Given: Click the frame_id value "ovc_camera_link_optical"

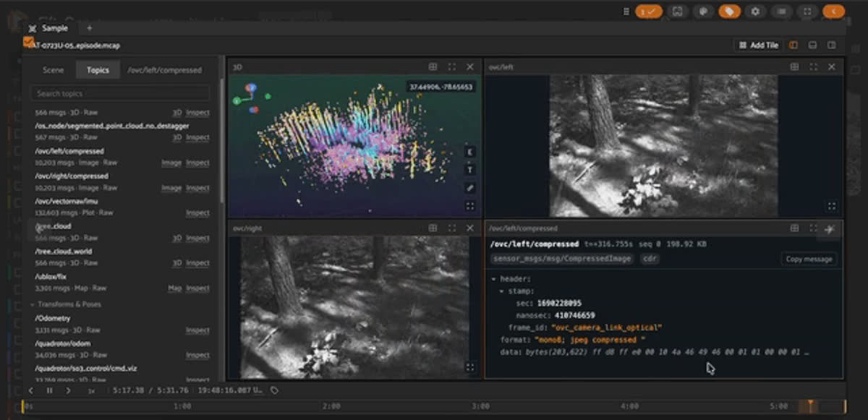Looking at the screenshot, I should [605, 327].
